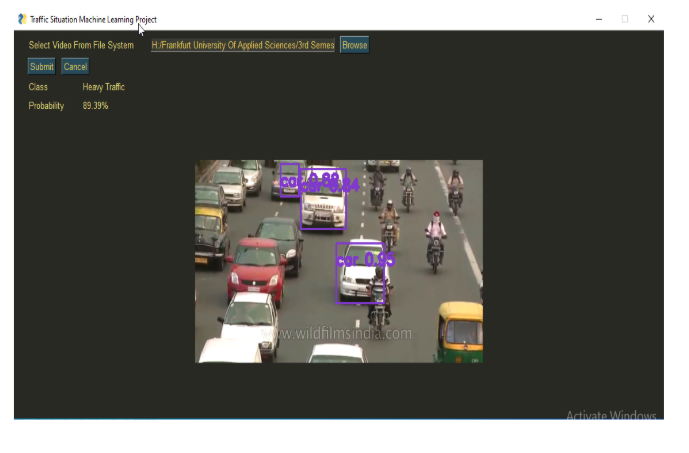
Task: Click the 'car 0.95' detection box label
Action: (x=366, y=260)
